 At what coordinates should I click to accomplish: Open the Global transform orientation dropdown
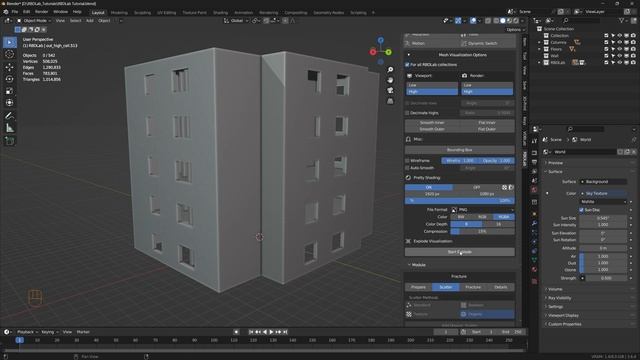pos(236,20)
